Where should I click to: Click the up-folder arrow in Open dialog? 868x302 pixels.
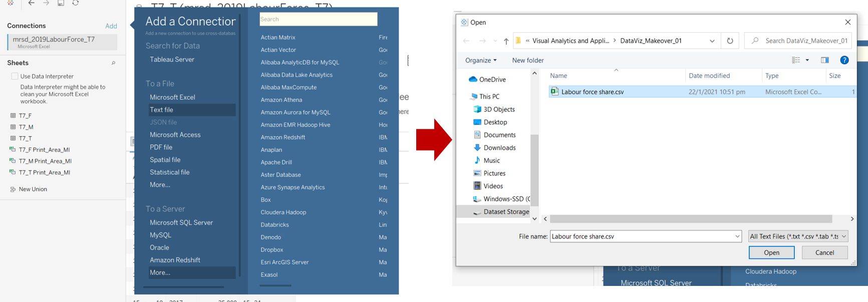(x=506, y=41)
